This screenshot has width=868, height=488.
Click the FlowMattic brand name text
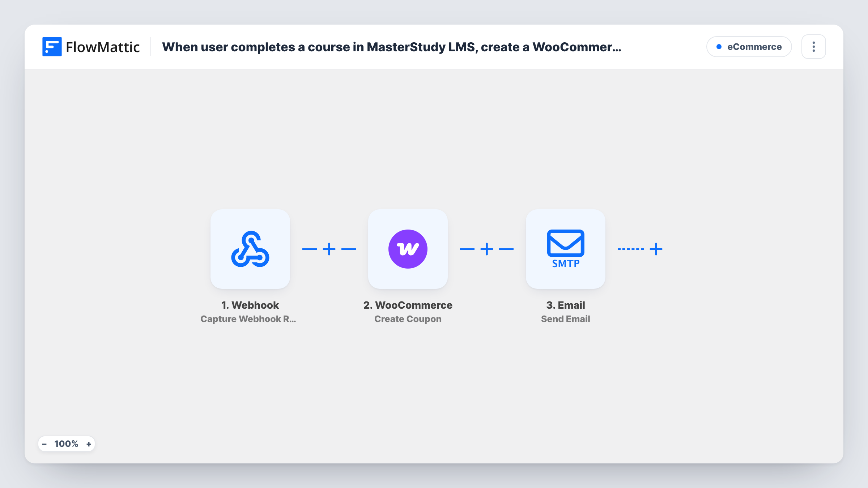point(103,47)
